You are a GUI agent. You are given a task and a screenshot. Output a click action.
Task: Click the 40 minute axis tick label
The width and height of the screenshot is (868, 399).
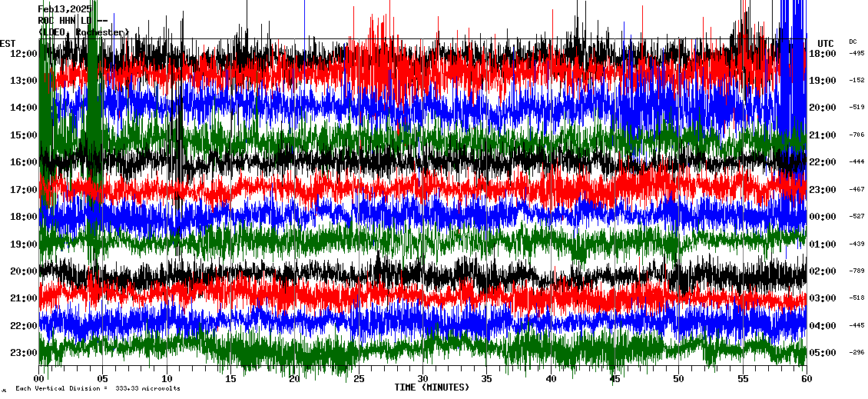point(551,379)
